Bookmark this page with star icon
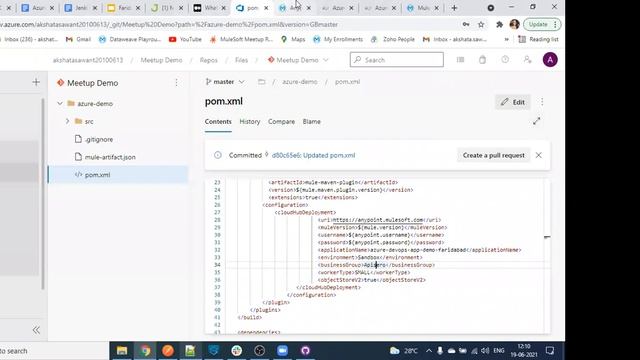Viewport: 640px width, 360px height. coord(481,25)
